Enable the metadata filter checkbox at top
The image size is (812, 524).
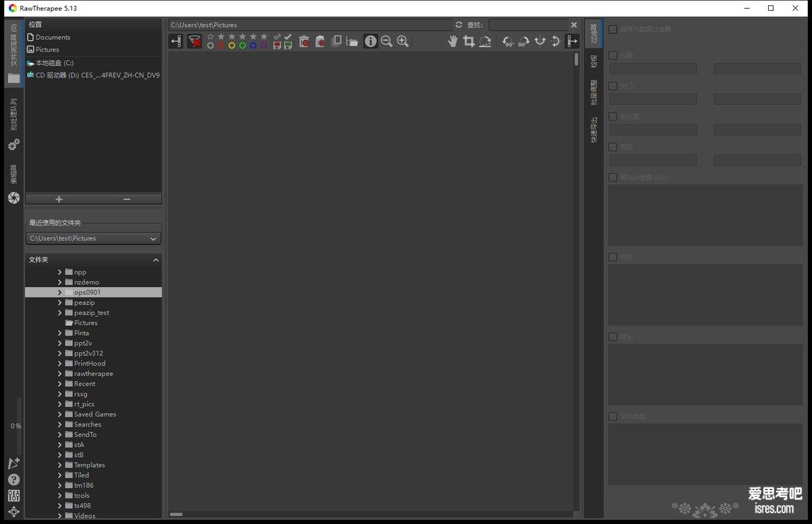click(612, 29)
